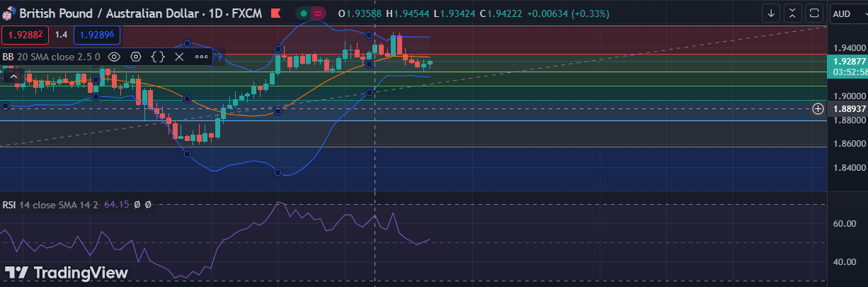This screenshot has height=287, width=868.
Task: Open Bollinger Bands settings hexagon icon
Action: pyautogui.click(x=136, y=57)
